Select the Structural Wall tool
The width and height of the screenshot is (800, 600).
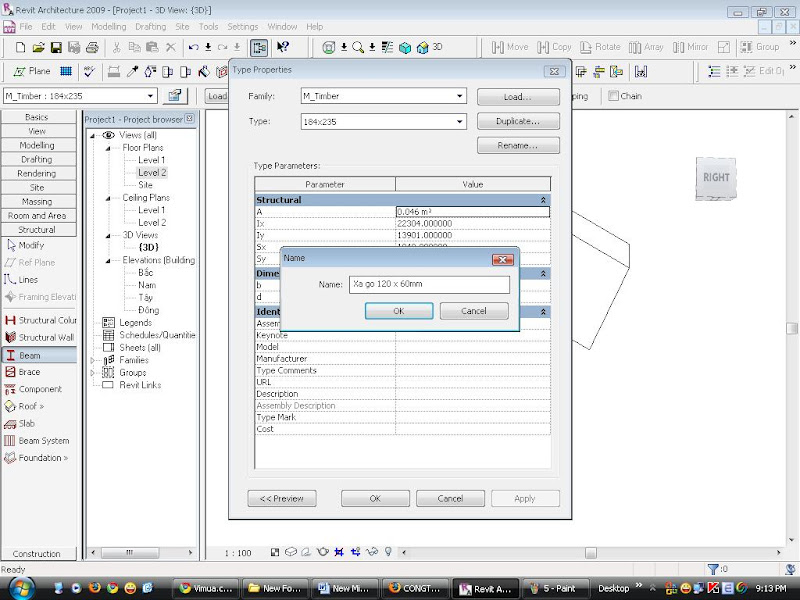tap(39, 337)
